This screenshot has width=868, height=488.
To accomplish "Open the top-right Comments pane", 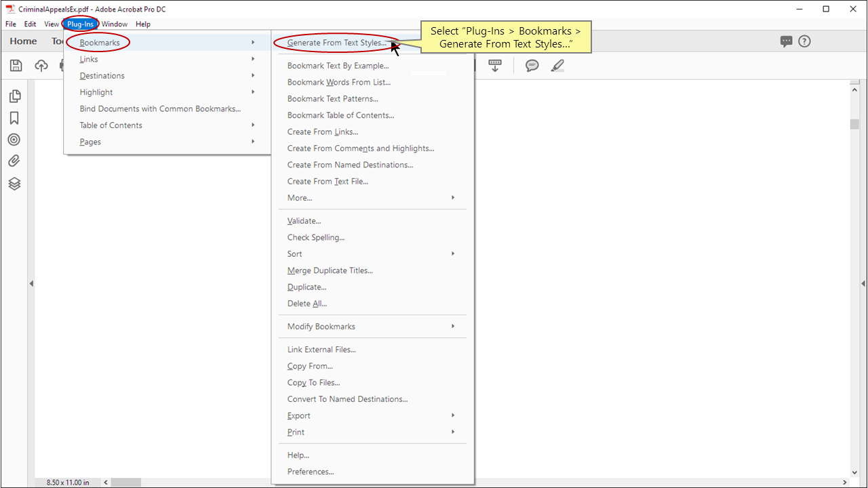I will point(786,41).
